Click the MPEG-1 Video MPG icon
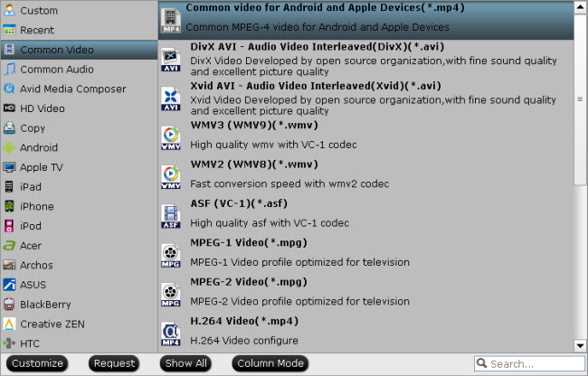588x376 pixels. coord(171,256)
